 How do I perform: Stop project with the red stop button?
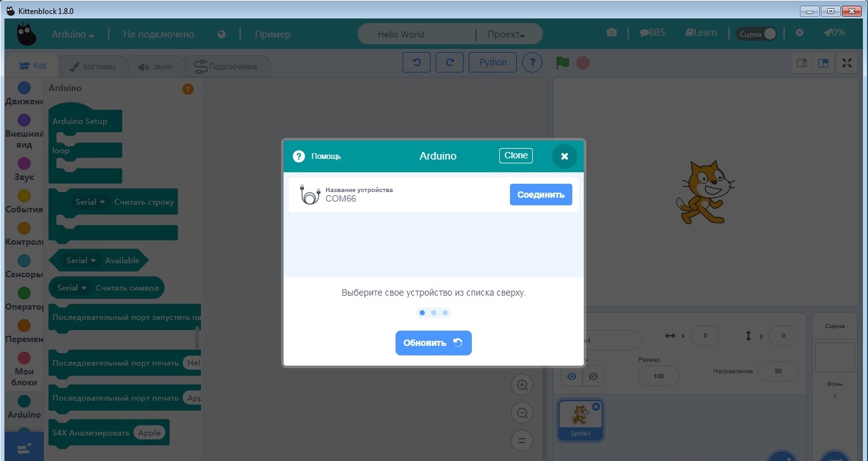583,63
